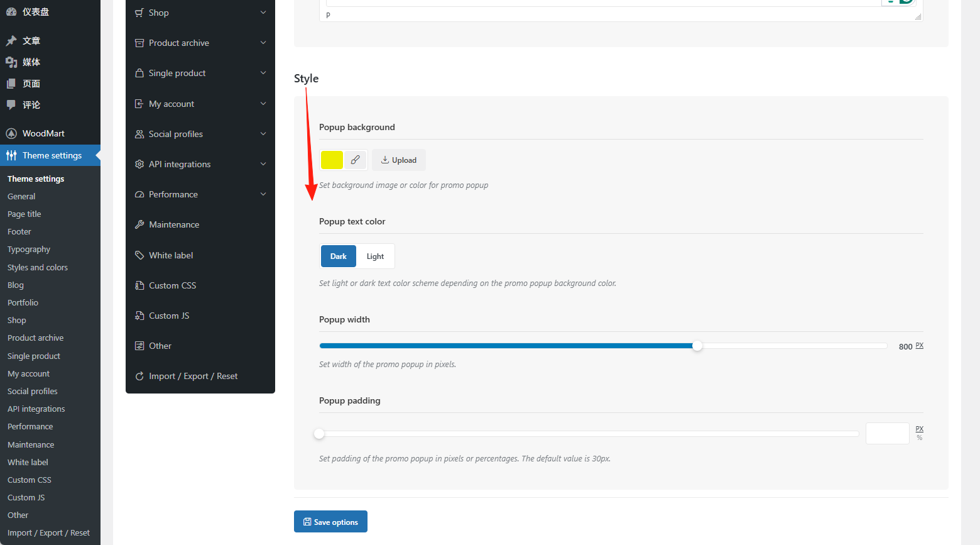Click the Popup padding value input field
The image size is (980, 545).
click(x=887, y=434)
